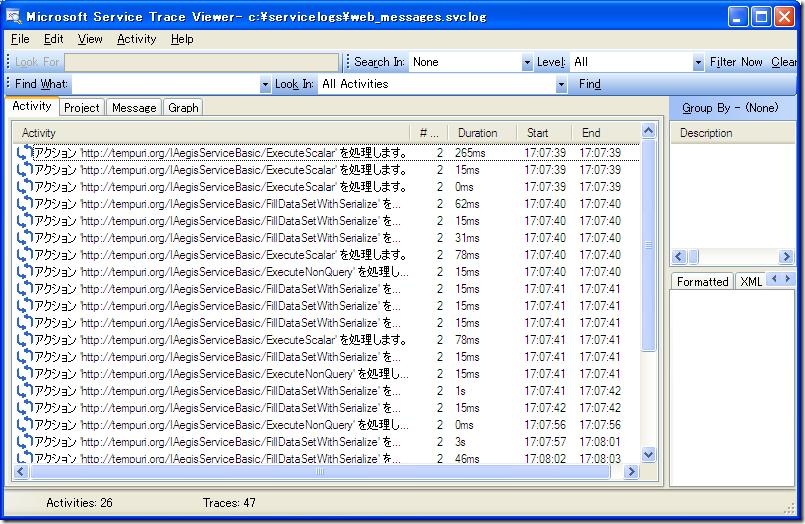Click inside the Look For input field

(201, 62)
